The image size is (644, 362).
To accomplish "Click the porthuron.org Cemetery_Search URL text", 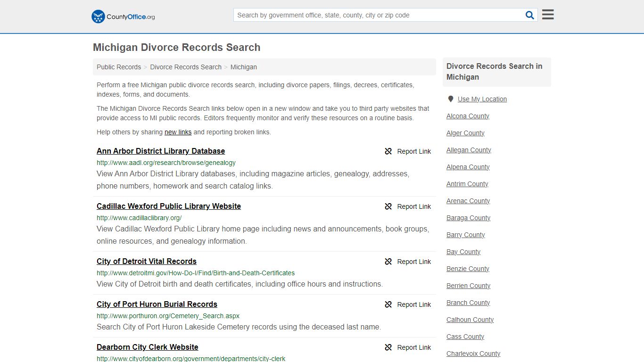I will pyautogui.click(x=168, y=316).
